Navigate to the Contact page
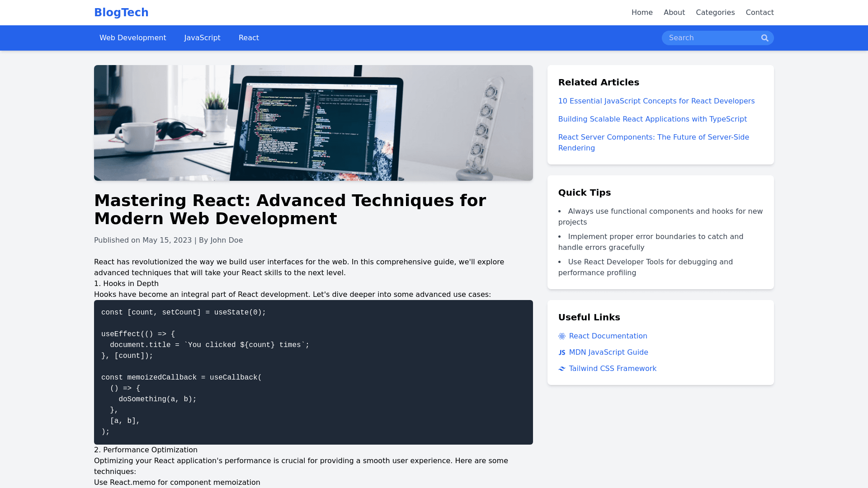This screenshot has height=488, width=868. tap(759, 13)
